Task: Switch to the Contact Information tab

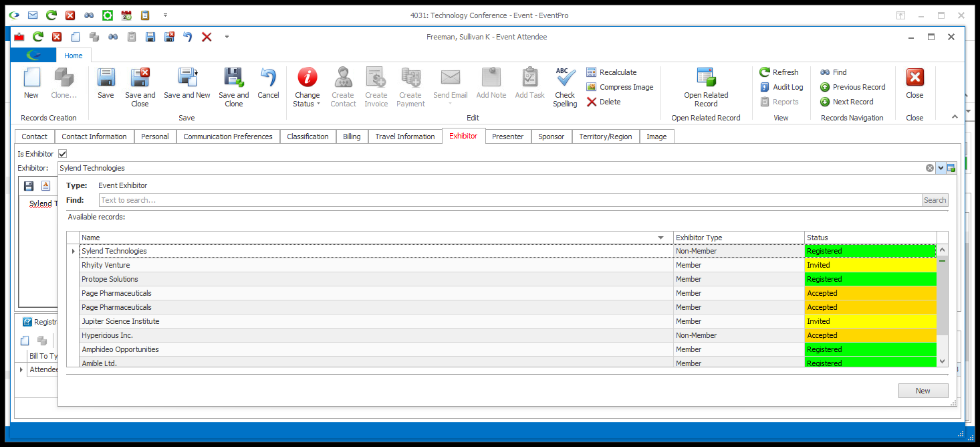Action: [94, 137]
